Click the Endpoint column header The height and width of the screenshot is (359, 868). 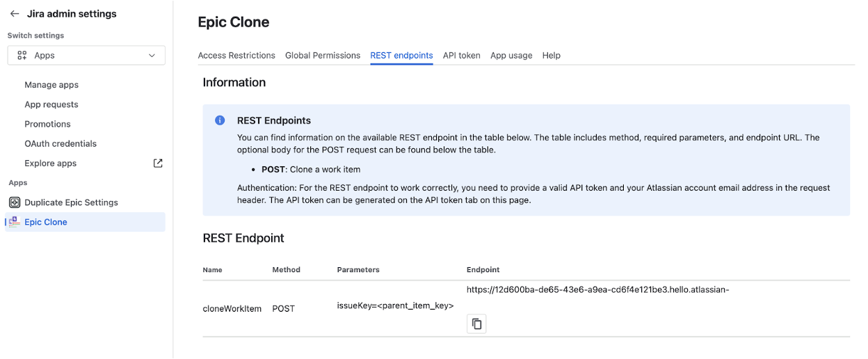point(483,270)
